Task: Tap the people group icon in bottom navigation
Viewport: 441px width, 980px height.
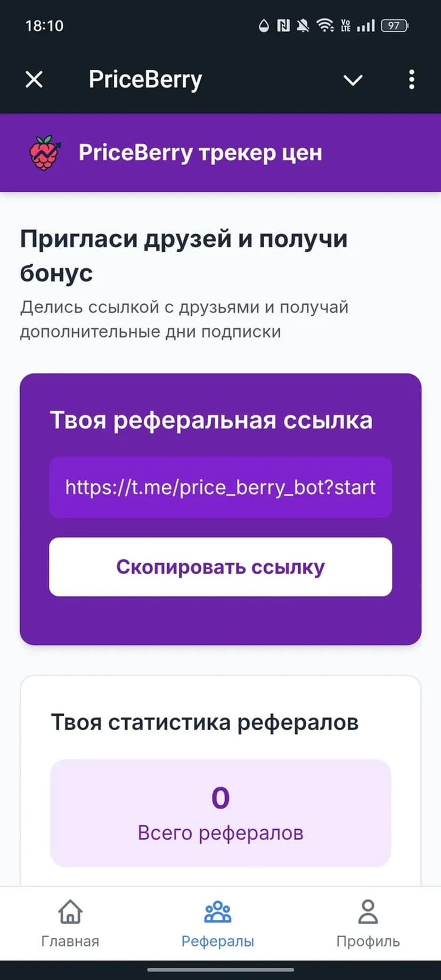Action: click(x=218, y=912)
